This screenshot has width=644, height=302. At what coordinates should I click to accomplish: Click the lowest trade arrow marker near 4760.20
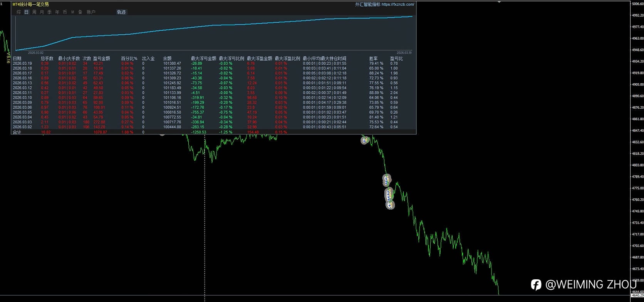tap(390, 205)
